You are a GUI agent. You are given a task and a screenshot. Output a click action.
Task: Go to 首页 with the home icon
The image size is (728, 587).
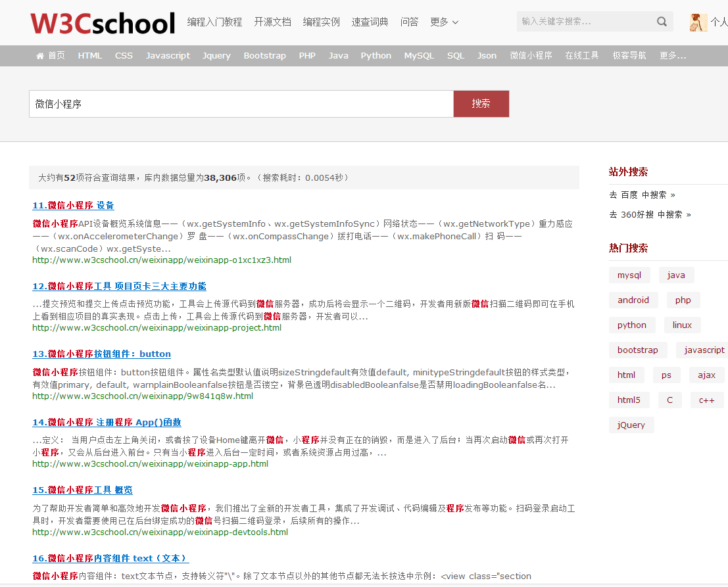(x=51, y=56)
